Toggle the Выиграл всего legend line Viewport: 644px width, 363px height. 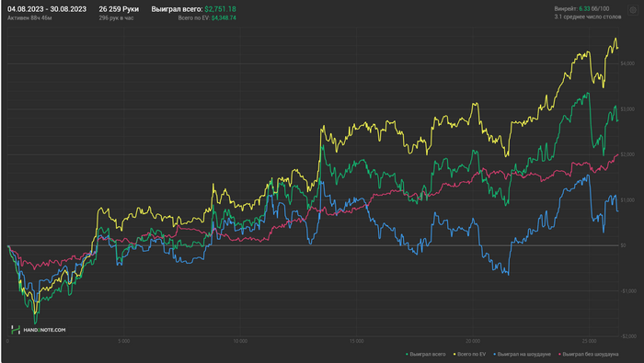tap(428, 354)
